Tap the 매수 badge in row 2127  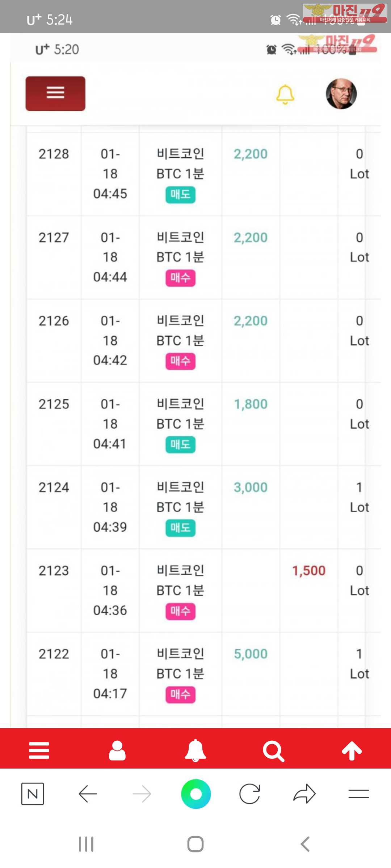(180, 278)
